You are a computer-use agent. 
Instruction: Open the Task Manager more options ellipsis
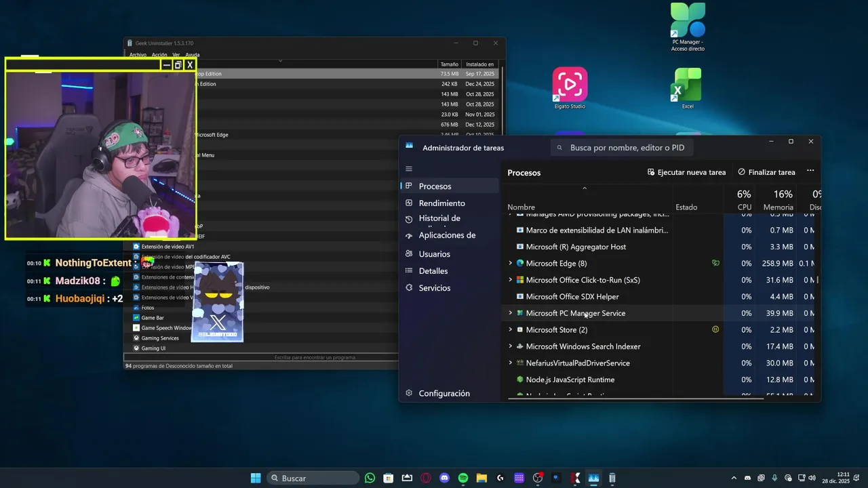[x=810, y=171]
